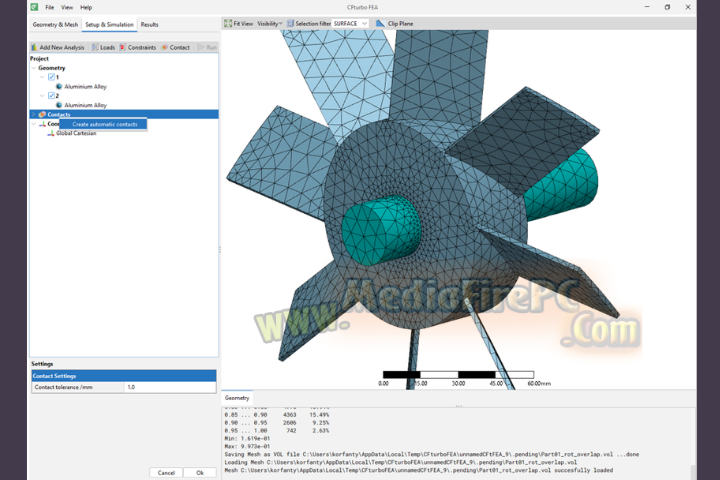
Task: Choose Create automatic contacts menu entry
Action: 104,124
